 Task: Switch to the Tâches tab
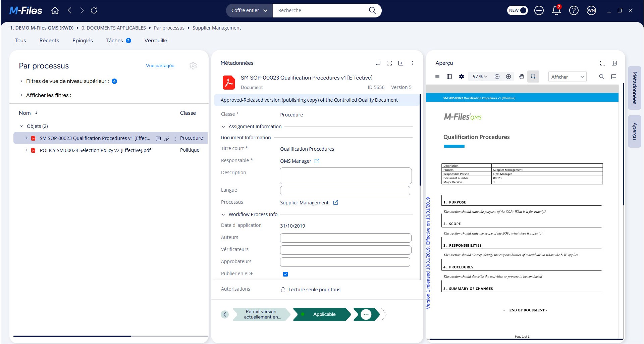(118, 41)
